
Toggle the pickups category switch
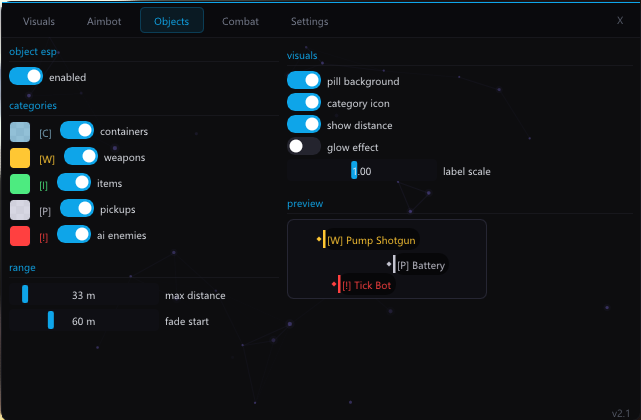pos(77,209)
